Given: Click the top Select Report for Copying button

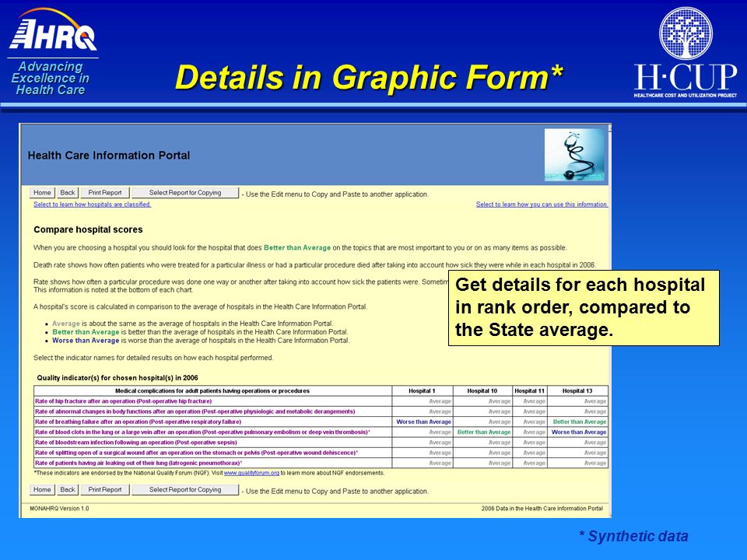Looking at the screenshot, I should click(x=185, y=193).
